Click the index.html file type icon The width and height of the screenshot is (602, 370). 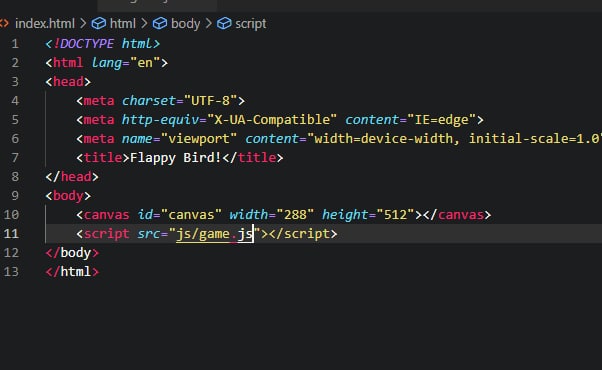[x=4, y=24]
